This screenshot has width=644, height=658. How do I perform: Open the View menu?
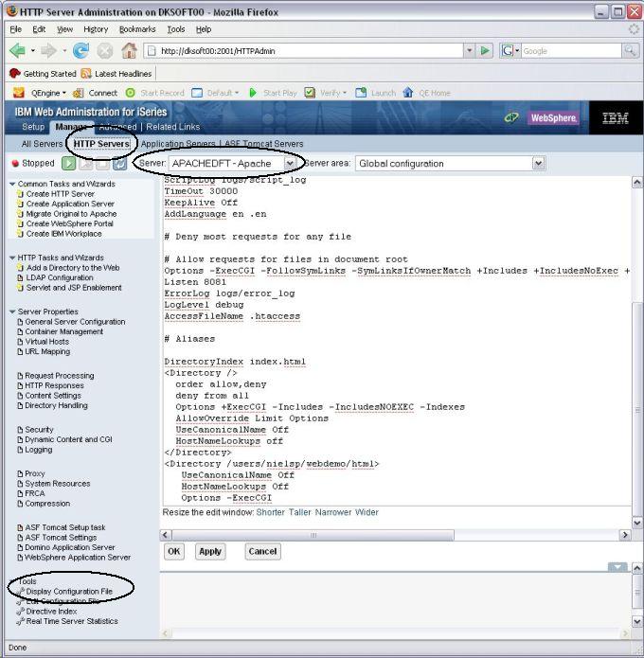(x=64, y=29)
